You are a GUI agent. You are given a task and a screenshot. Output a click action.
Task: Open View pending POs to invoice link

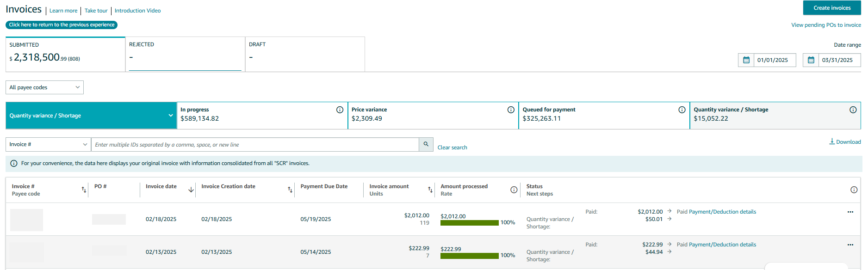[x=826, y=25]
